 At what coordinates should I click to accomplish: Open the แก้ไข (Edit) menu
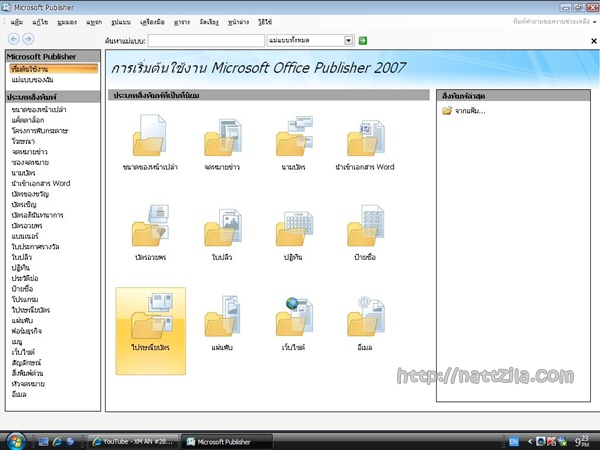[x=40, y=22]
